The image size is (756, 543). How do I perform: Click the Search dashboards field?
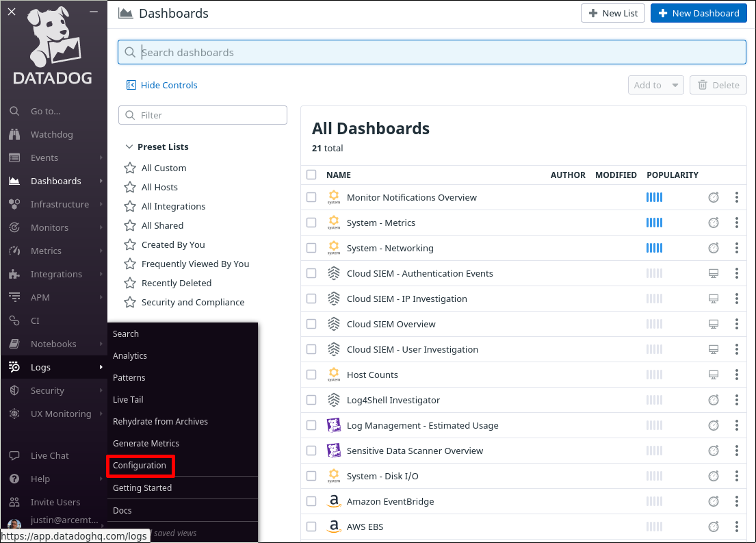click(x=432, y=52)
